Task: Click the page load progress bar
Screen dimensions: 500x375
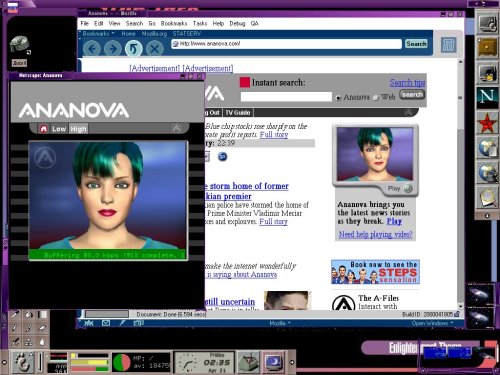Action: [107, 314]
